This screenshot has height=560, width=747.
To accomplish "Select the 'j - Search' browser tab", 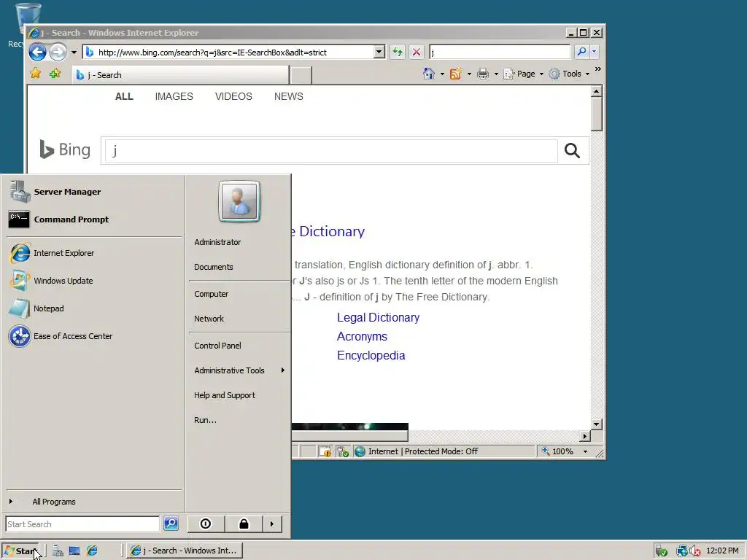I will (181, 75).
